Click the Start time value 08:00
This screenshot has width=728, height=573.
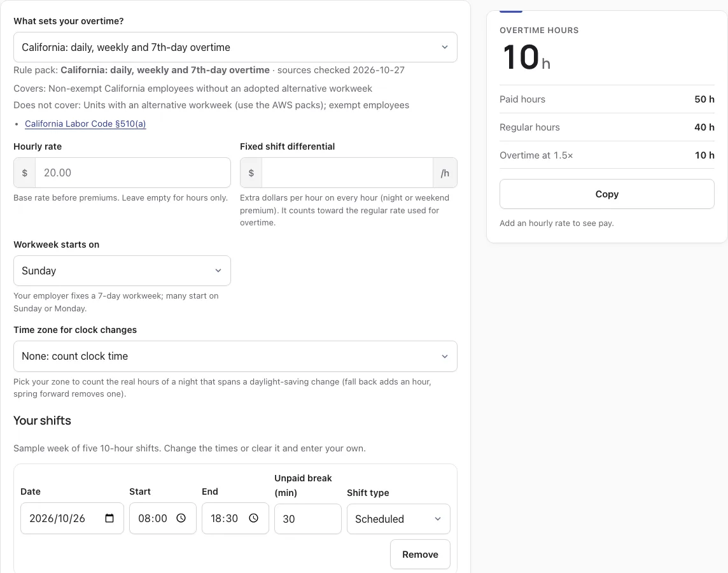153,518
